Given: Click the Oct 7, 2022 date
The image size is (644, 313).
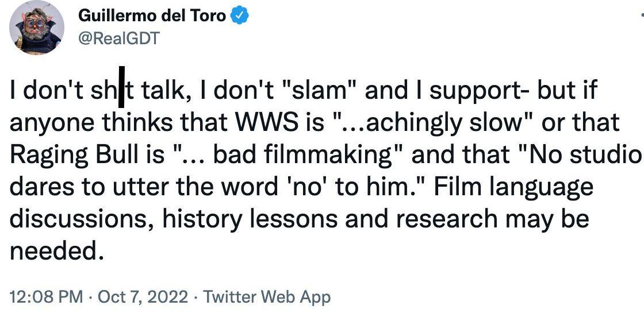Looking at the screenshot, I should 143,297.
